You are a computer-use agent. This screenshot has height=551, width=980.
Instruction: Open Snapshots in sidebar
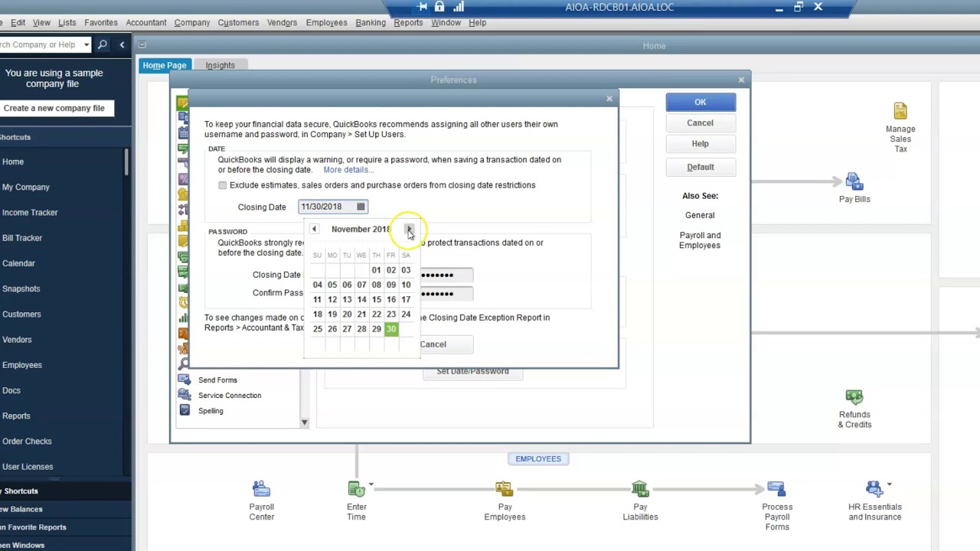click(21, 289)
